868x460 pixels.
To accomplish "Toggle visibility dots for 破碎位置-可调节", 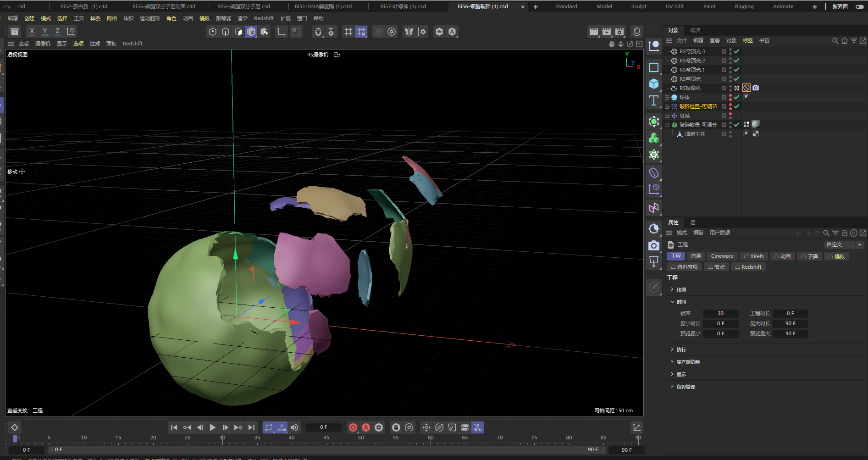I will click(x=730, y=106).
